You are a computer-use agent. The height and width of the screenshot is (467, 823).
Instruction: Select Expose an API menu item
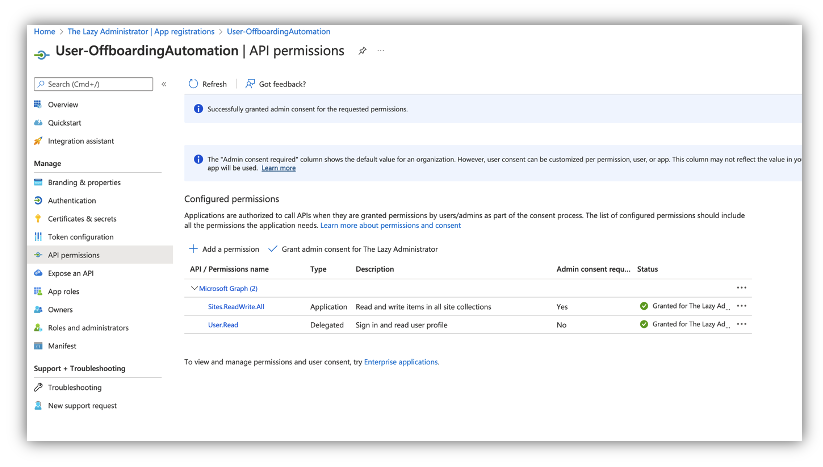70,273
